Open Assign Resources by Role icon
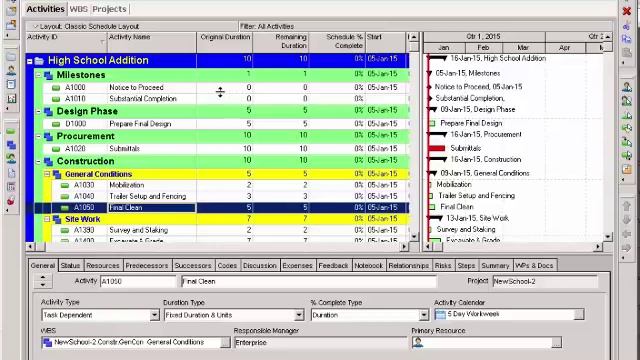The image size is (640, 360). coord(627,100)
